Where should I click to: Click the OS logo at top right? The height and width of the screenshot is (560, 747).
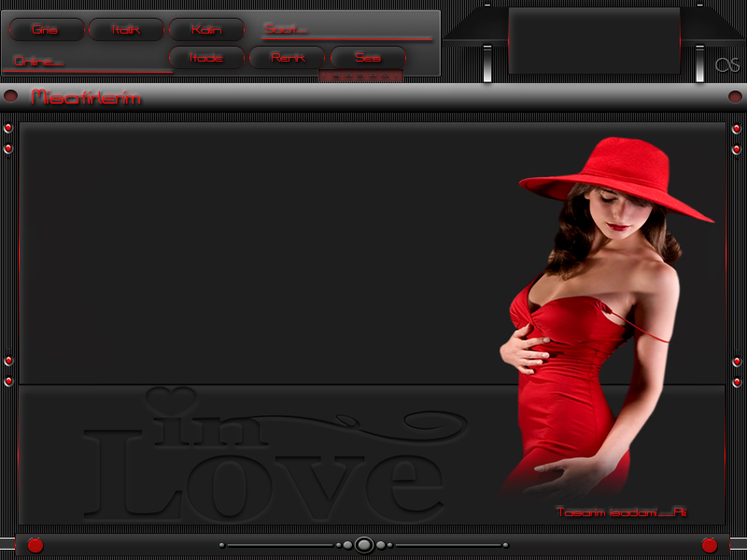(x=726, y=64)
